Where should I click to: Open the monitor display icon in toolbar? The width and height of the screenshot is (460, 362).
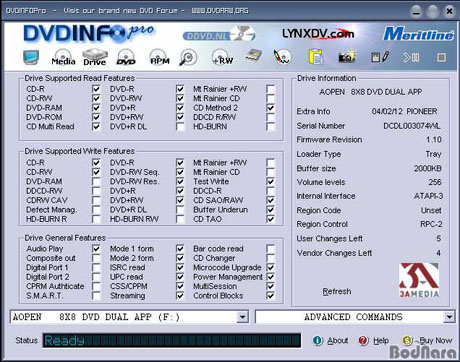tap(31, 58)
